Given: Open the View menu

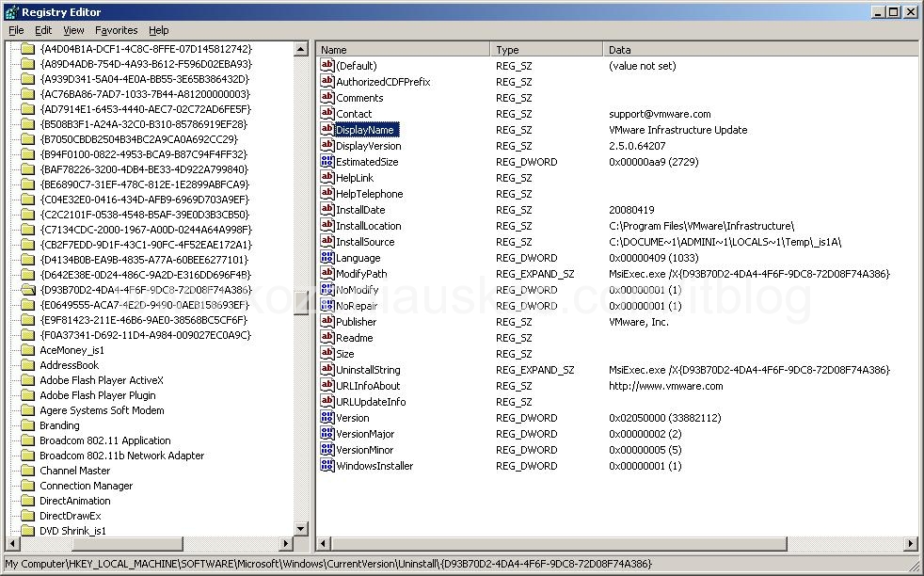Looking at the screenshot, I should coord(73,30).
